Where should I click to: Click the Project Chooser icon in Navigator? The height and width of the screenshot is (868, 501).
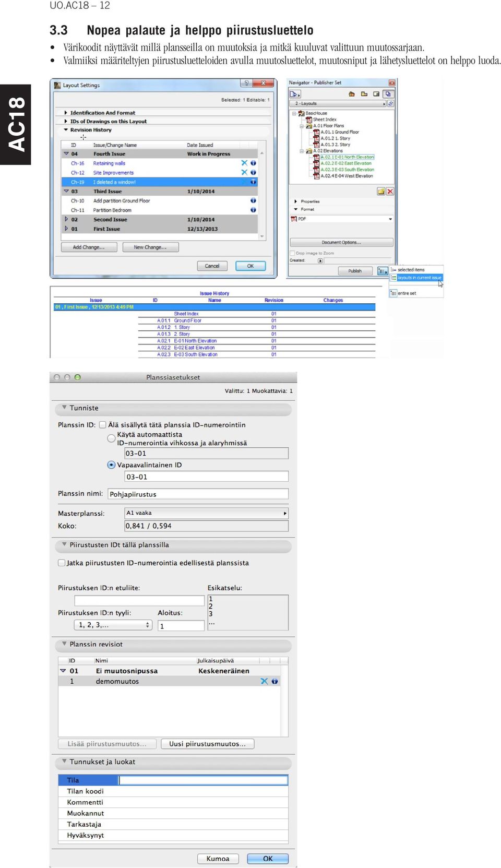(295, 94)
